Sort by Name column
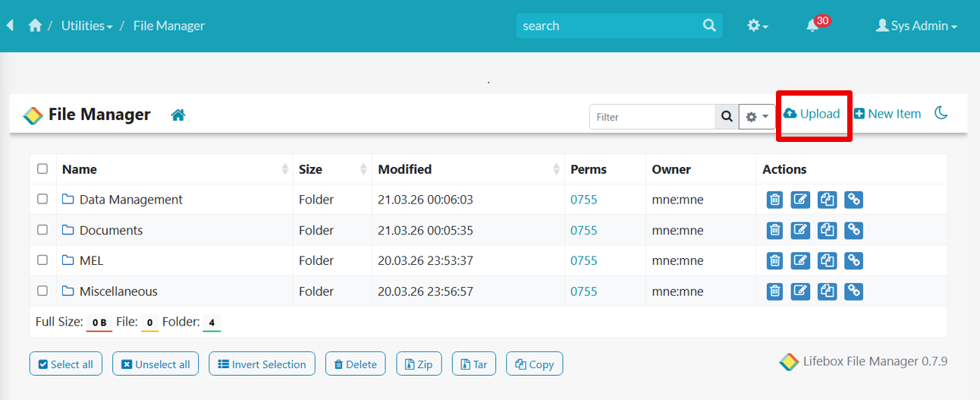980x400 pixels. click(x=175, y=169)
